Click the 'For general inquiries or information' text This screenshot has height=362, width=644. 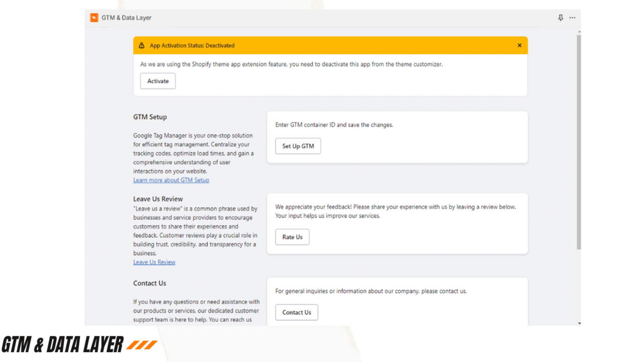click(x=371, y=291)
